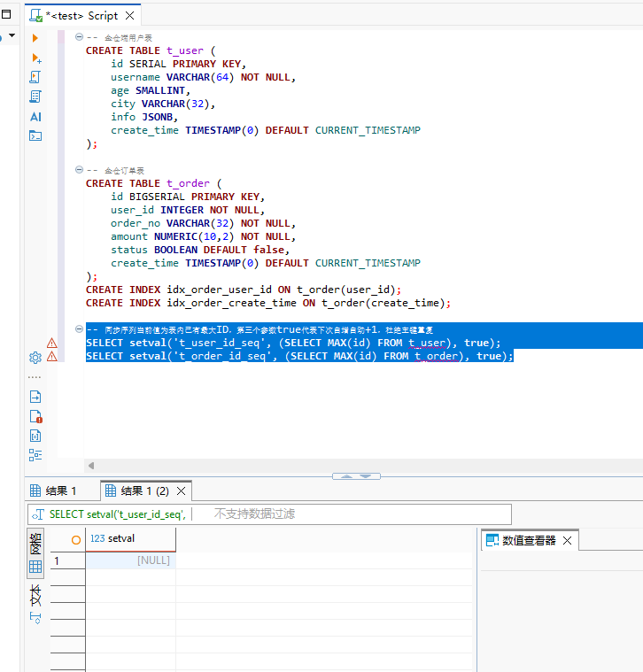Screen dimensions: 643x672
Task: Switch results to grid view using the table icon
Action: [35, 567]
